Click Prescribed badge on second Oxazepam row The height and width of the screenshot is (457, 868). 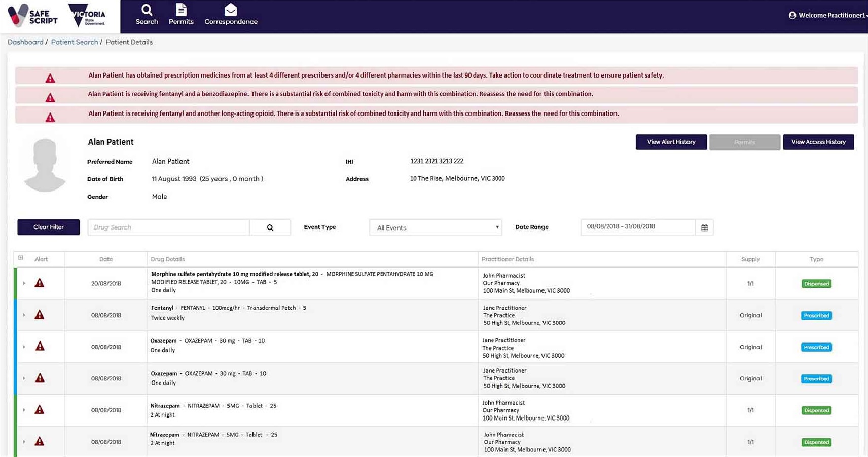pyautogui.click(x=816, y=378)
